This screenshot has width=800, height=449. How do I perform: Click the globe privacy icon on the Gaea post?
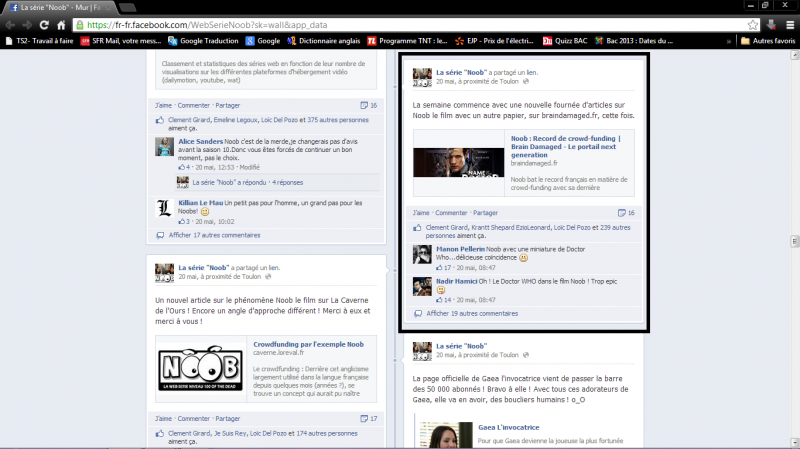526,355
